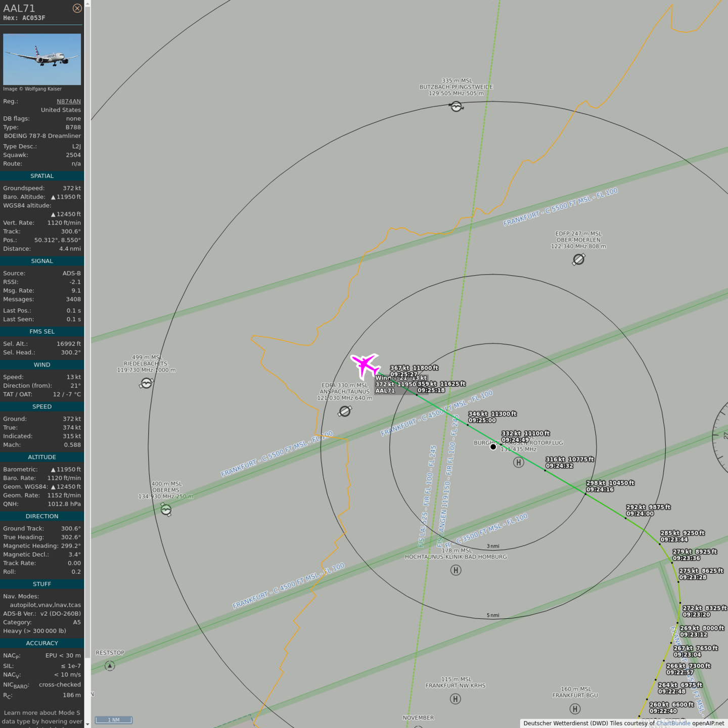Image resolution: width=728 pixels, height=728 pixels.
Task: Select the magenta AAL71 aircraft icon
Action: (365, 365)
